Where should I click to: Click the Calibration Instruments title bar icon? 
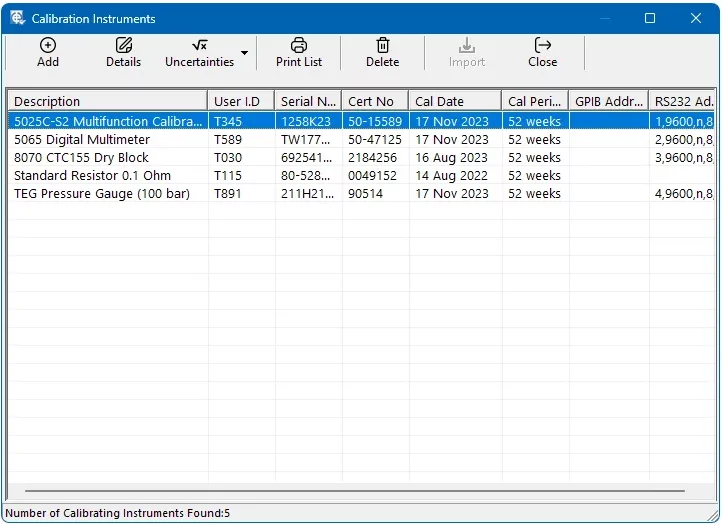pos(17,18)
